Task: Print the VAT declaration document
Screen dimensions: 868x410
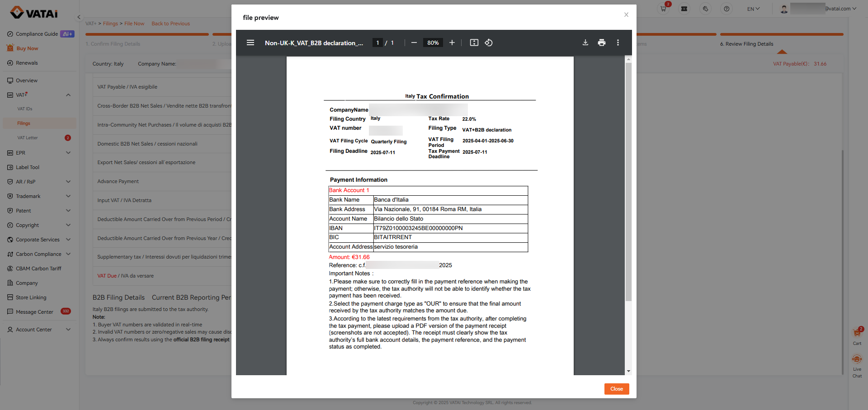Action: click(601, 42)
